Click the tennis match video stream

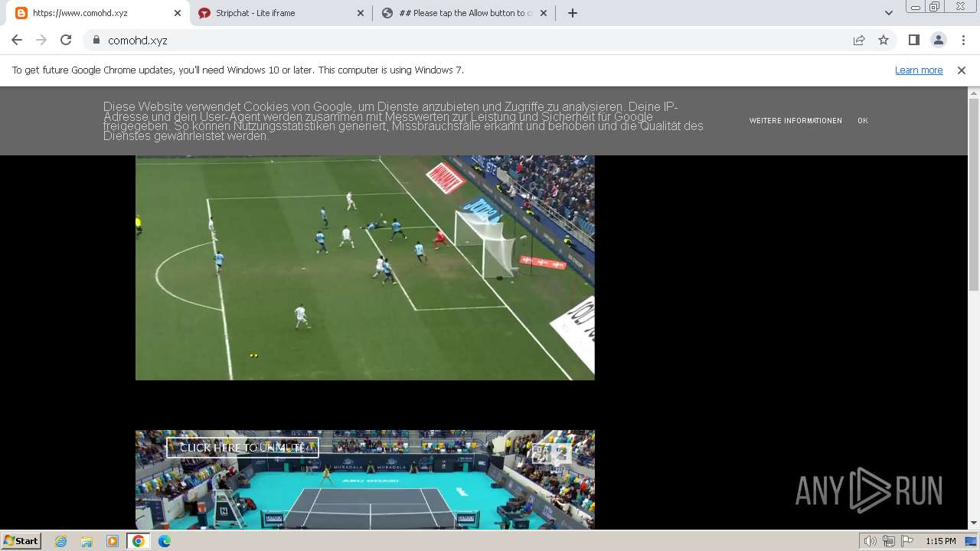coord(365,480)
